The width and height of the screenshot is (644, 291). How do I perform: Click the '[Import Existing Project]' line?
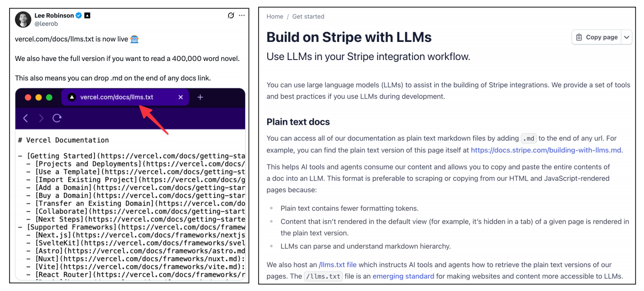[135, 180]
